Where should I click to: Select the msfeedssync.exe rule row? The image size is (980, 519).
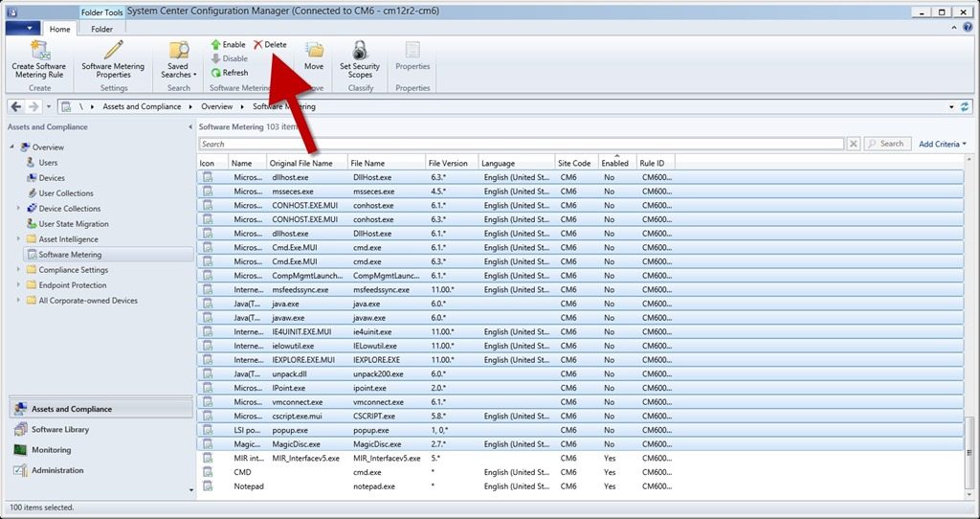[580, 290]
